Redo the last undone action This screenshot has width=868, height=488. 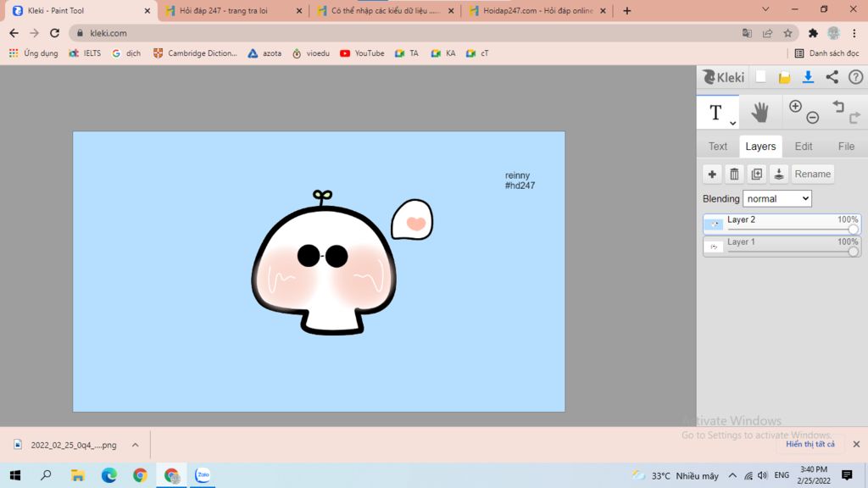[x=854, y=117]
